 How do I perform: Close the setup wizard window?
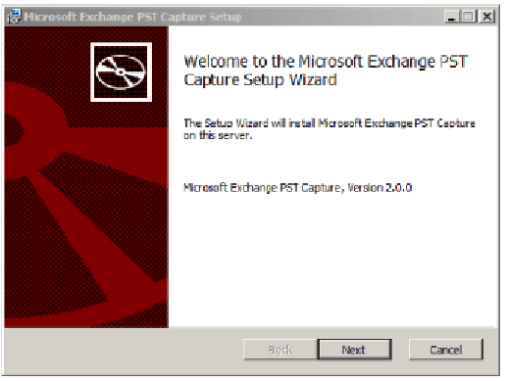click(487, 16)
